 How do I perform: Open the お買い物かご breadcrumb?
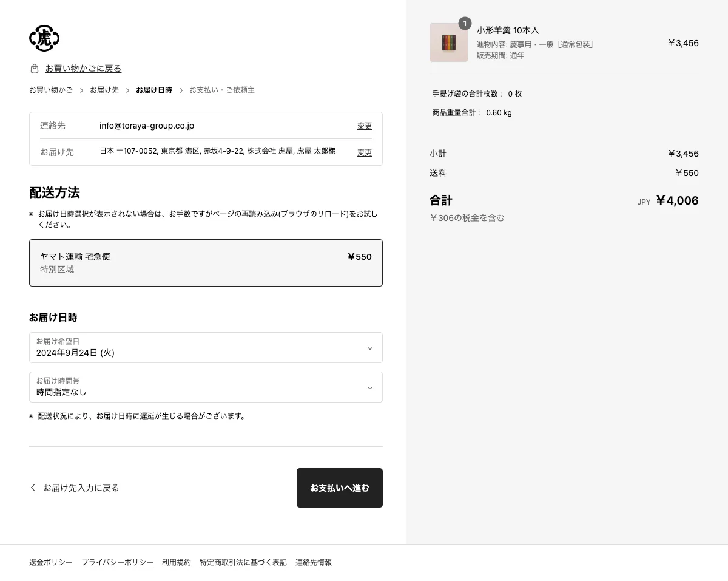pos(50,89)
